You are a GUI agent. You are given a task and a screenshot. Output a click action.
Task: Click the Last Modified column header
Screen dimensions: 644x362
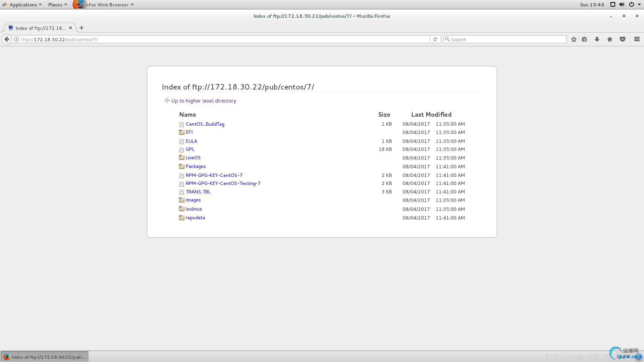pos(431,115)
